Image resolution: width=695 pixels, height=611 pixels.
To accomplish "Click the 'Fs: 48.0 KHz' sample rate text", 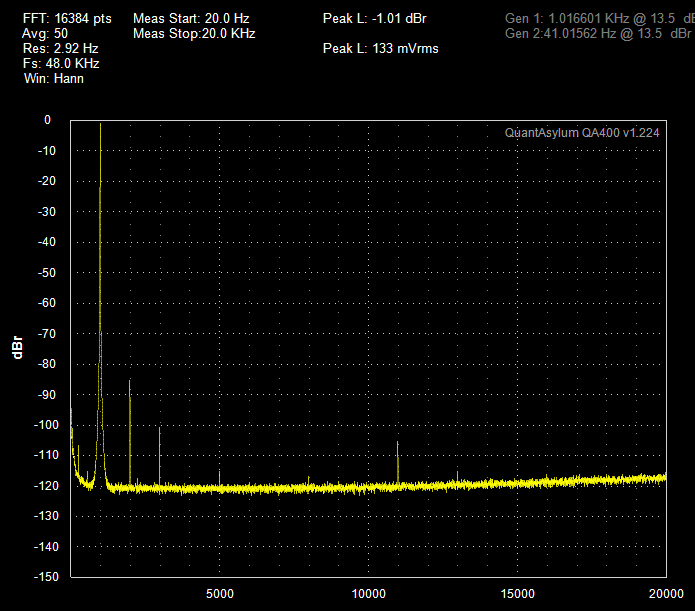I will click(61, 63).
